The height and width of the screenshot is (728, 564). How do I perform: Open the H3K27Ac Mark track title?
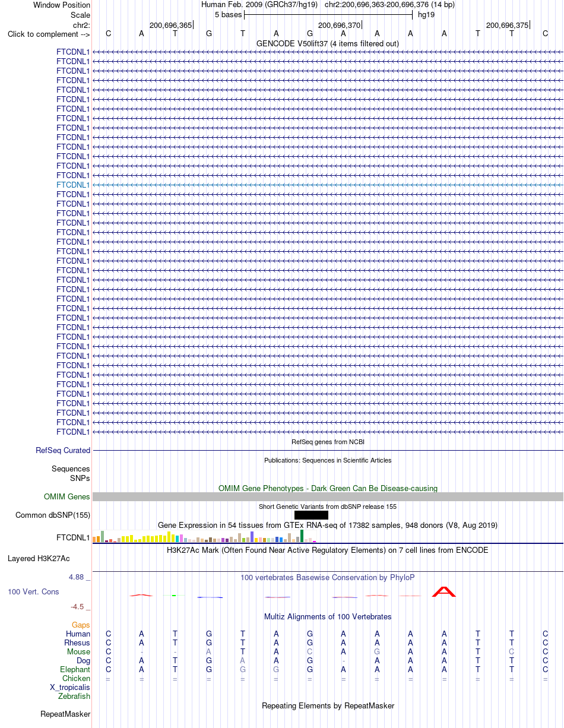328,550
